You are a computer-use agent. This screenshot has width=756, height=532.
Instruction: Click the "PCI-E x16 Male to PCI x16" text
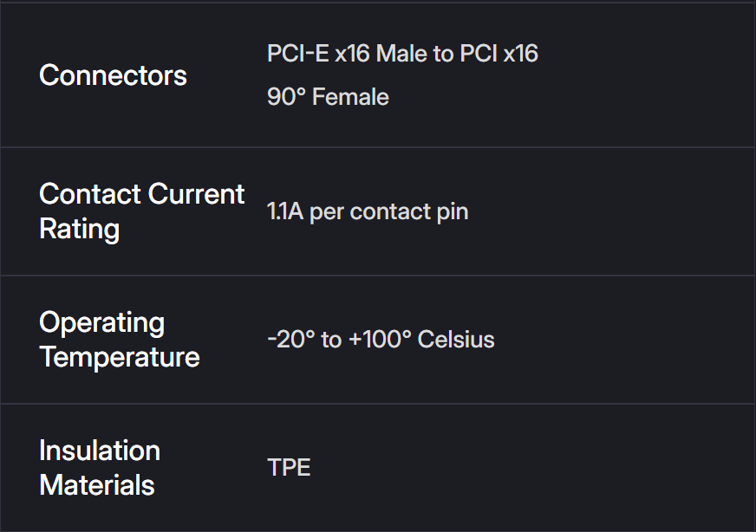tap(402, 54)
